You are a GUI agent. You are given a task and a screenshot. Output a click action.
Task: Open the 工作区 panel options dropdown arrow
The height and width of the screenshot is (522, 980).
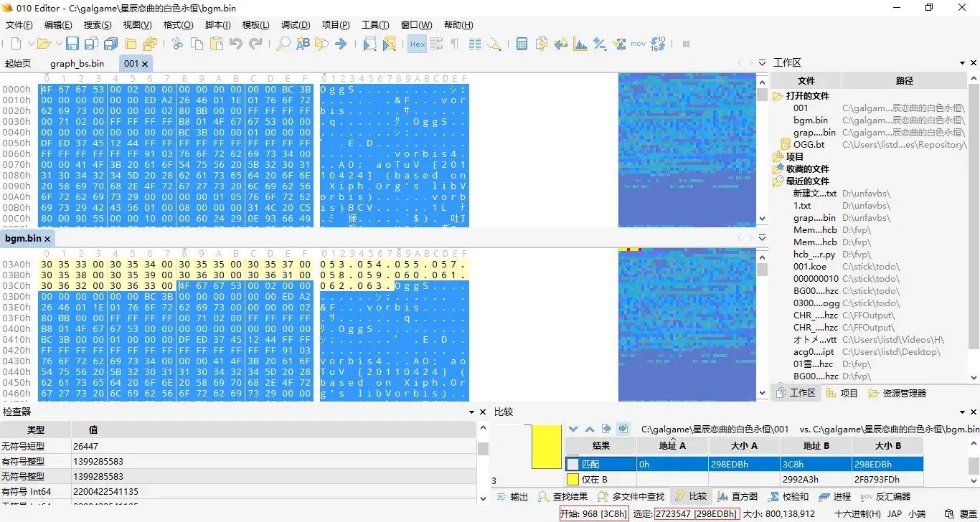[963, 63]
